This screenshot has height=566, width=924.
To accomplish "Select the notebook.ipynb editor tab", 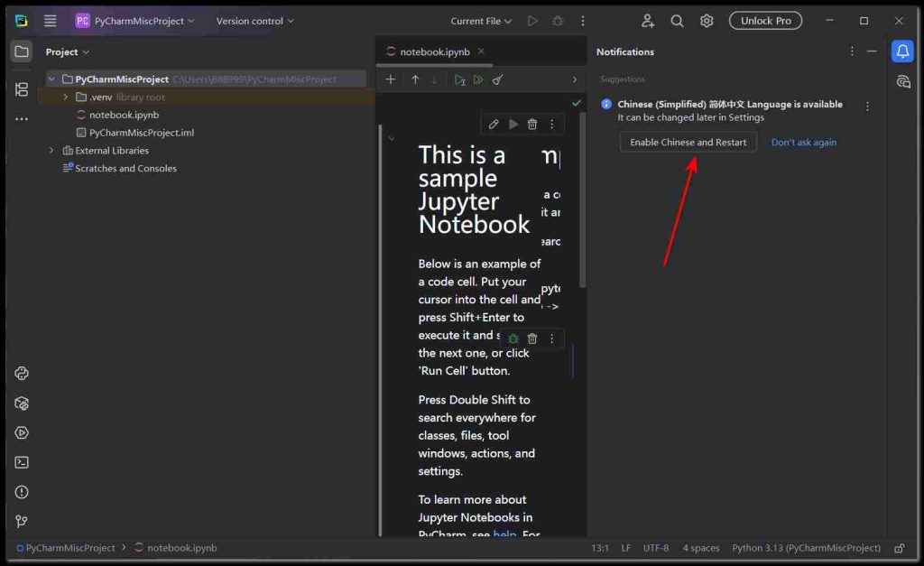I will [x=428, y=52].
